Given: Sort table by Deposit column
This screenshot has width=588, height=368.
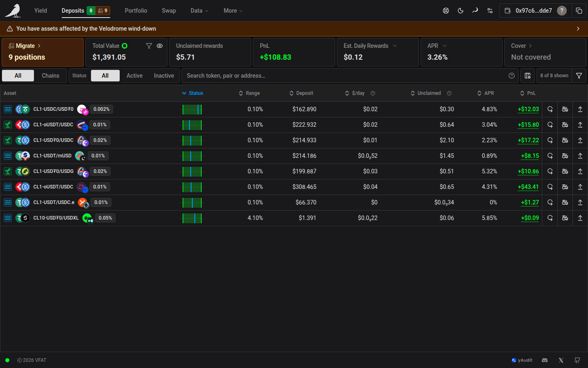Looking at the screenshot, I should pos(301,93).
